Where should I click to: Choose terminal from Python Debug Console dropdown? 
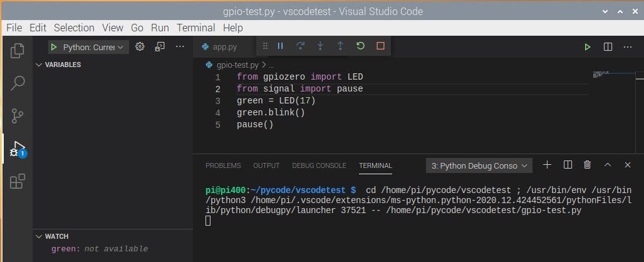click(479, 166)
